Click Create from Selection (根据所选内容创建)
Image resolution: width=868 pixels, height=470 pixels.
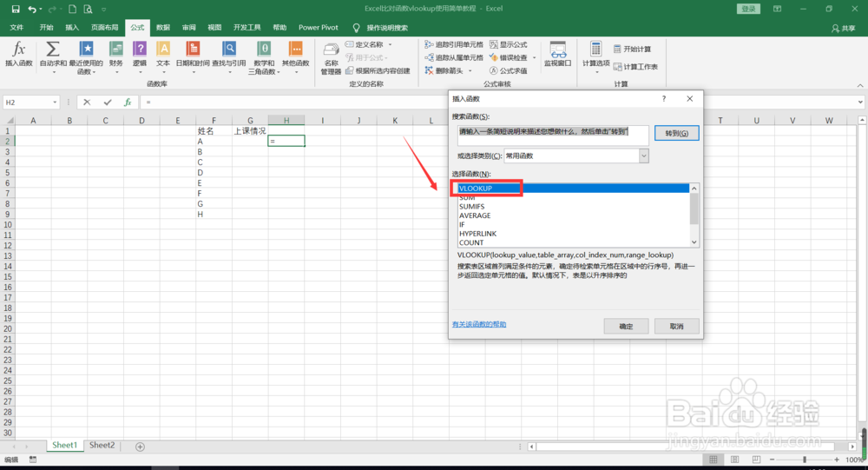(x=378, y=70)
